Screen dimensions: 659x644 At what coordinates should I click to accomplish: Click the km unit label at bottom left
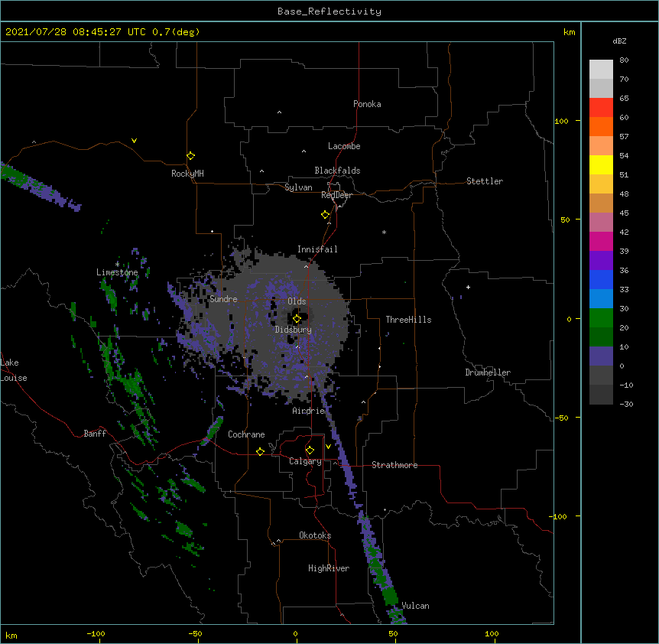11,636
